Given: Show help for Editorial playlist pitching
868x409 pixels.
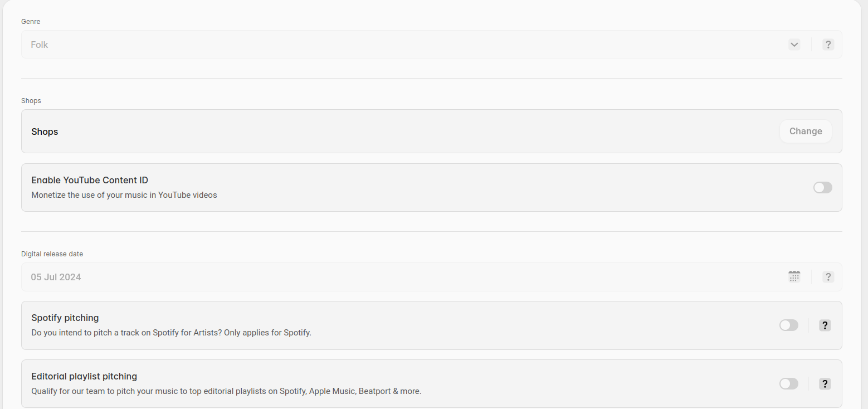Looking at the screenshot, I should [825, 384].
